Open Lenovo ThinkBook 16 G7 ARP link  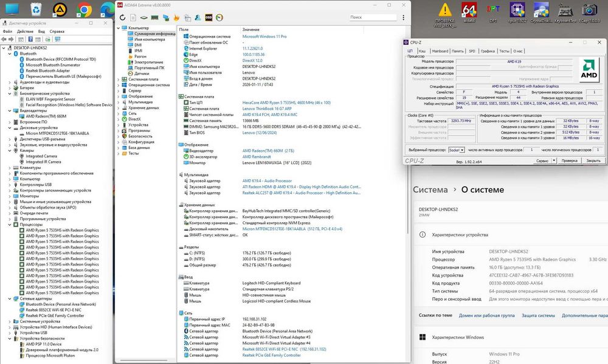point(267,109)
